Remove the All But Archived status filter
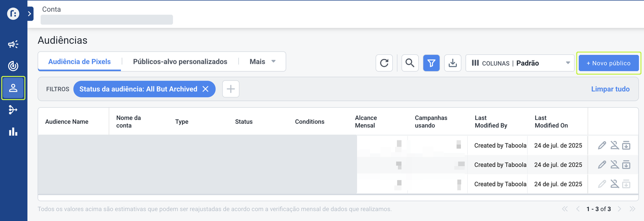 point(205,89)
